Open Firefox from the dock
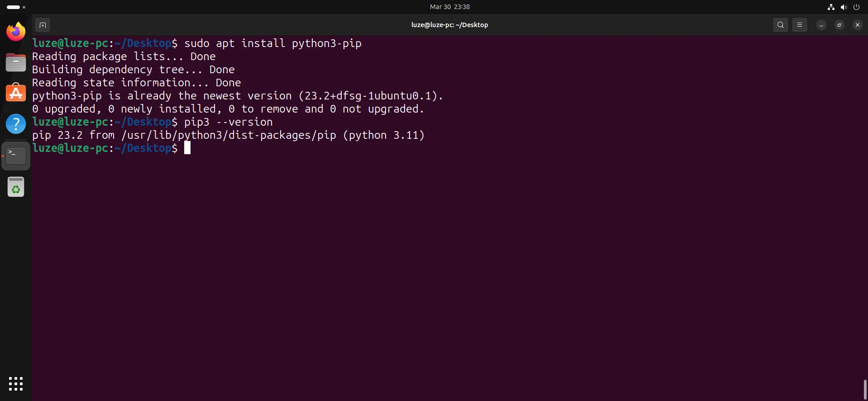 pyautogui.click(x=16, y=32)
